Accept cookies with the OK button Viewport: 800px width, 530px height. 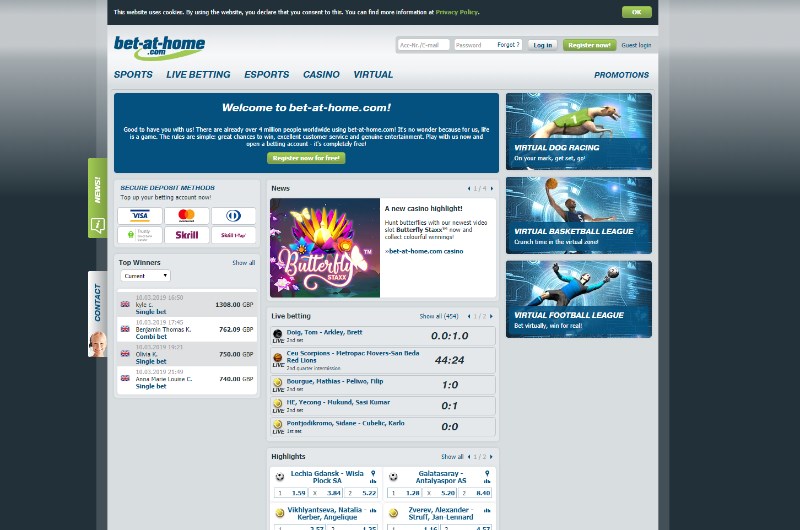pyautogui.click(x=636, y=12)
